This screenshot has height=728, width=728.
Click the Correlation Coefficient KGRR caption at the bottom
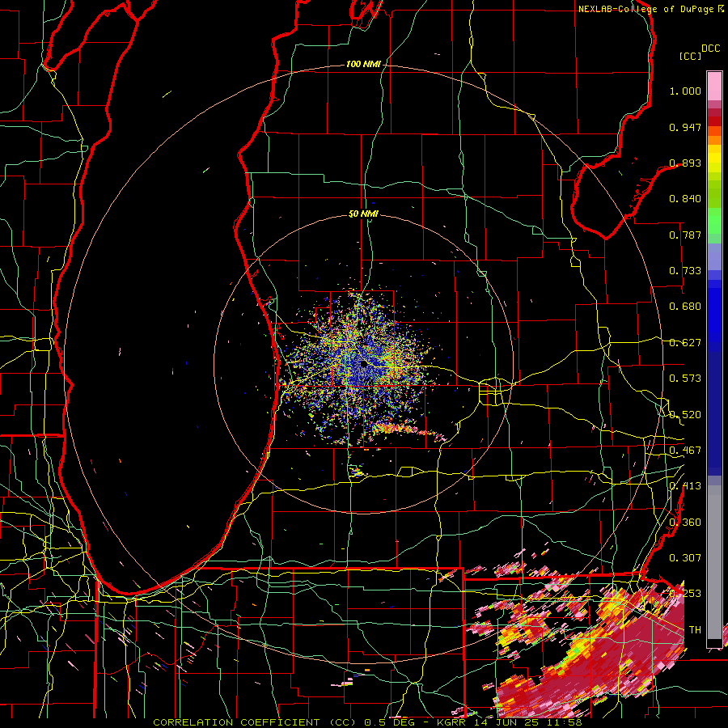[367, 722]
